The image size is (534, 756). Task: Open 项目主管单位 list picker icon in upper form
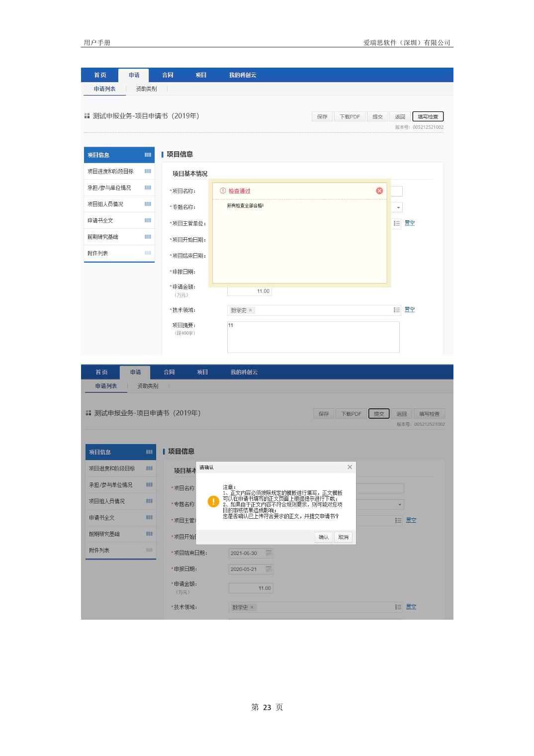point(396,223)
